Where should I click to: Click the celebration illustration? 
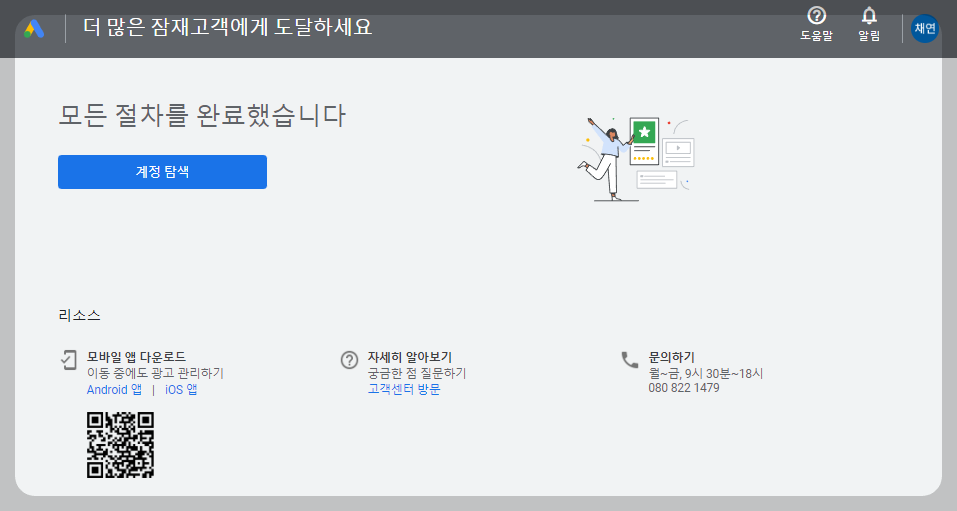tap(636, 159)
